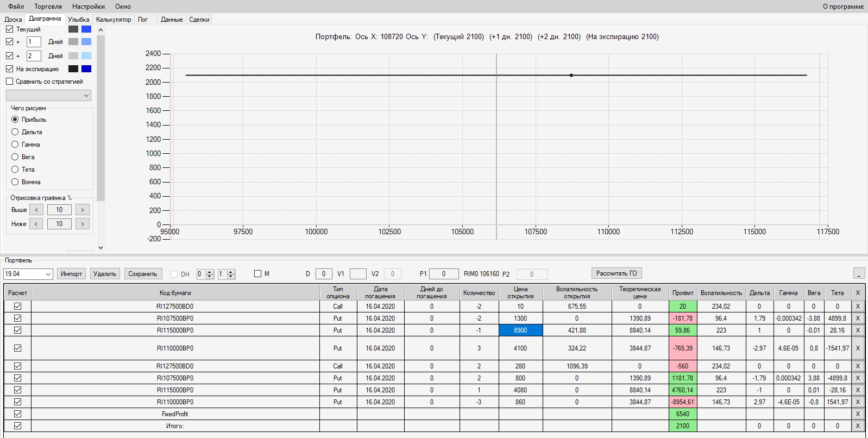868x438 pixels.
Task: Expand the strategy comparison combo box
Action: coord(48,96)
